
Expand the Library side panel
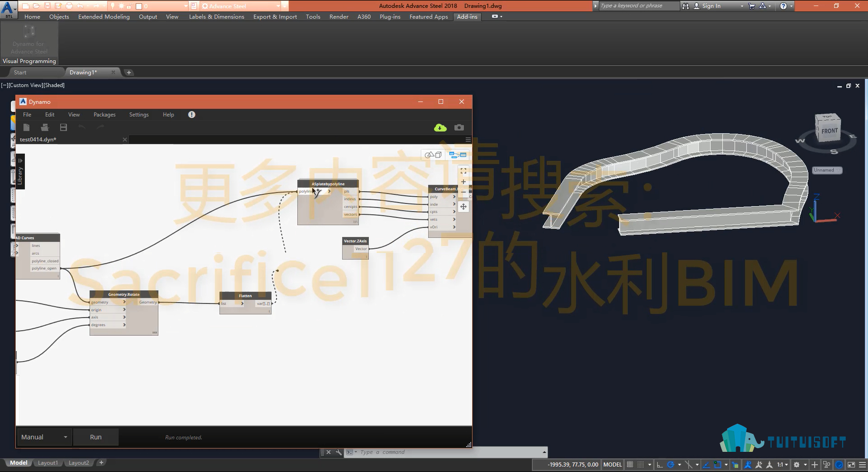pyautogui.click(x=20, y=171)
